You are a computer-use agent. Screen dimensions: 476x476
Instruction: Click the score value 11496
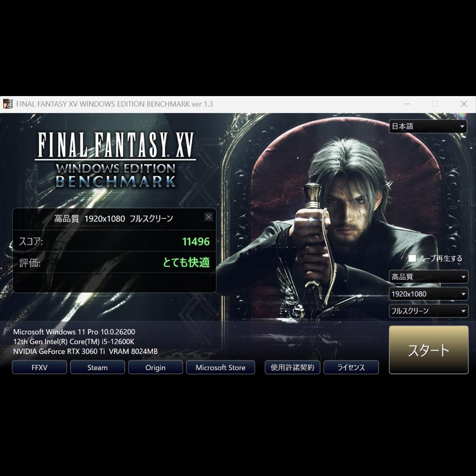[196, 242]
